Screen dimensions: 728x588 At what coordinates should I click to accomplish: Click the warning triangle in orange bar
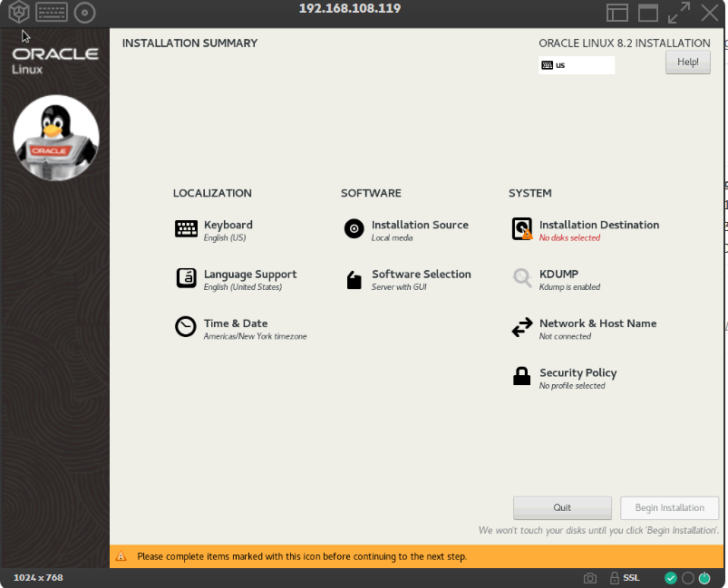click(x=121, y=556)
